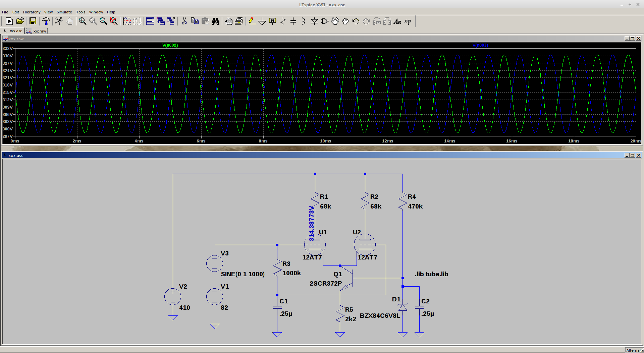Select the Label Net tool
Image resolution: width=644 pixels, height=353 pixels.
coord(273,21)
